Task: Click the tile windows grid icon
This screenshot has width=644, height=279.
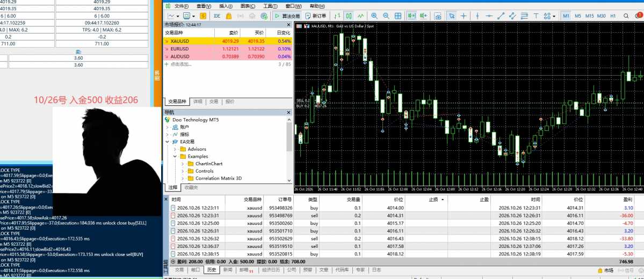Action: click(398, 16)
